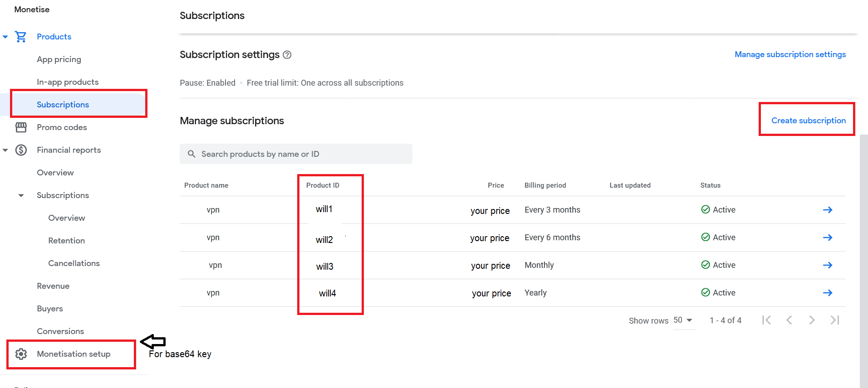Image resolution: width=868 pixels, height=388 pixels.
Task: Click Product ID column header
Action: pos(323,185)
